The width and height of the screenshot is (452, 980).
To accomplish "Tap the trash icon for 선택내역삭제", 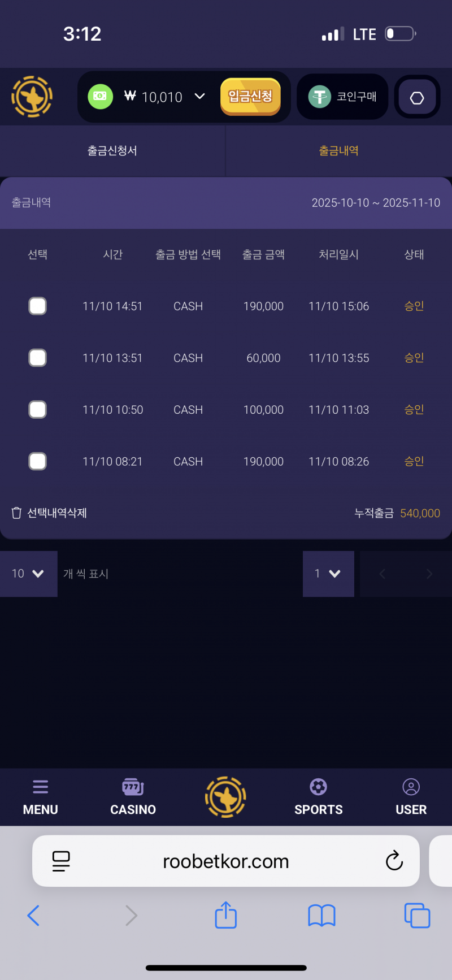I will [17, 513].
